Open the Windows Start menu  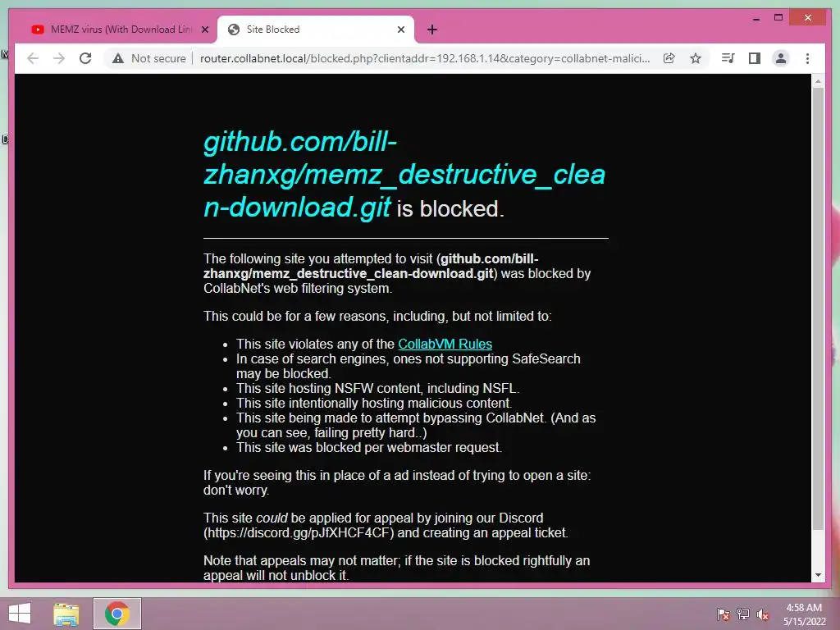(20, 614)
